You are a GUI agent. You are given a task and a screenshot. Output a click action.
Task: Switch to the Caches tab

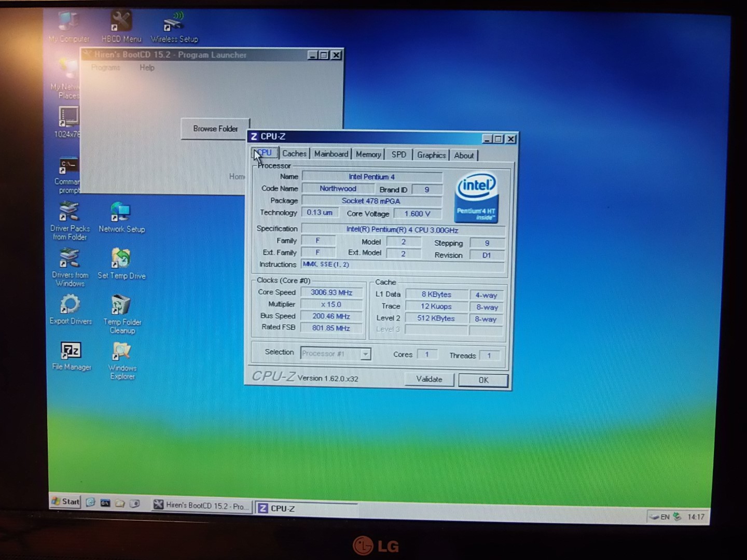pos(294,153)
